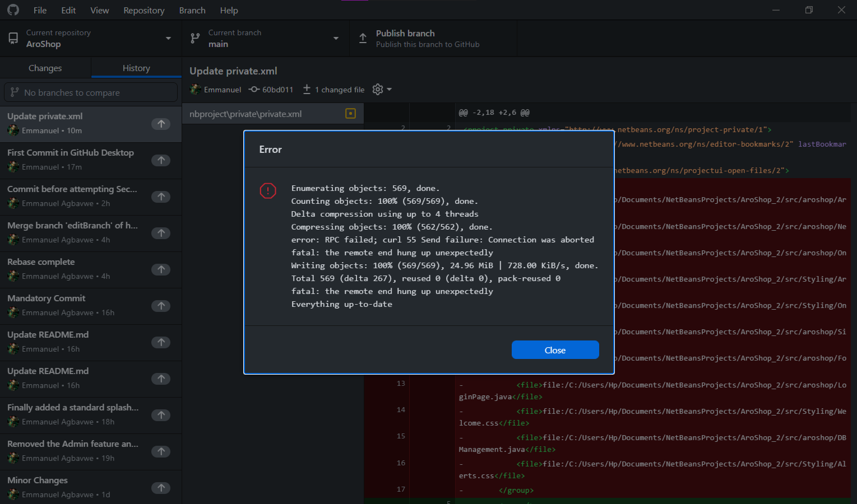Click the branch icon beside main
This screenshot has width=857, height=504.
tap(195, 38)
